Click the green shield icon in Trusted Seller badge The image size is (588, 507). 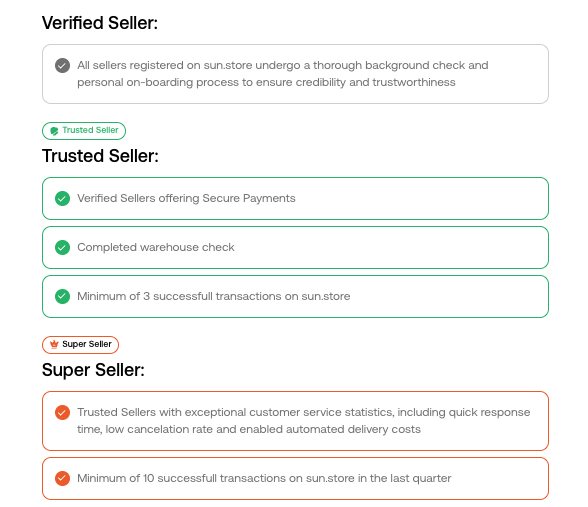[54, 131]
